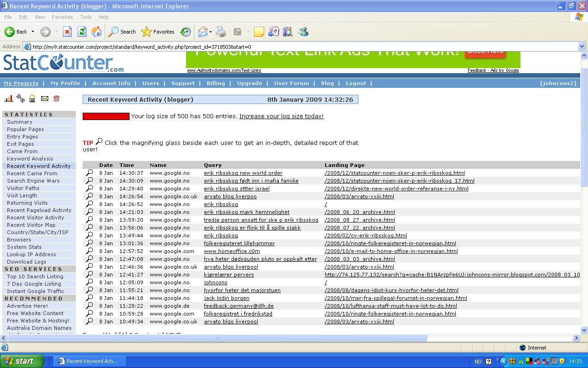Viewport: 588px width, 368px height.
Task: Open Search Engine Wars in sidebar
Action: click(33, 181)
